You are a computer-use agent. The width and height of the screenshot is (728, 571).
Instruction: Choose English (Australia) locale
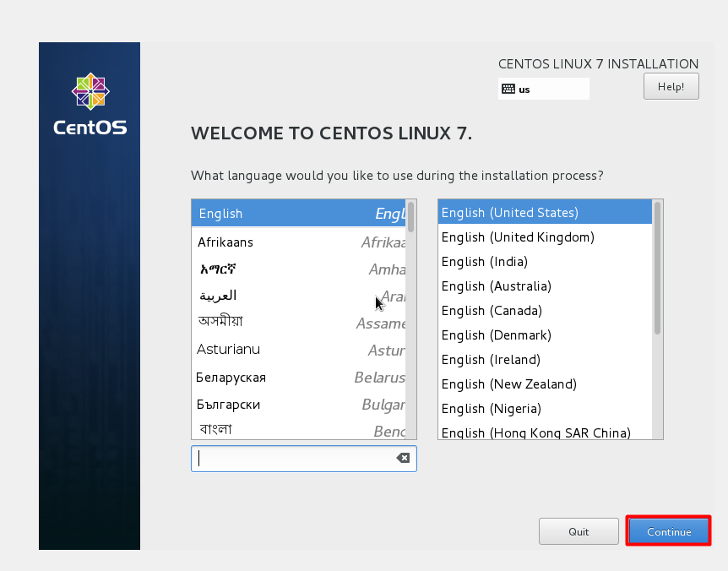tap(496, 286)
